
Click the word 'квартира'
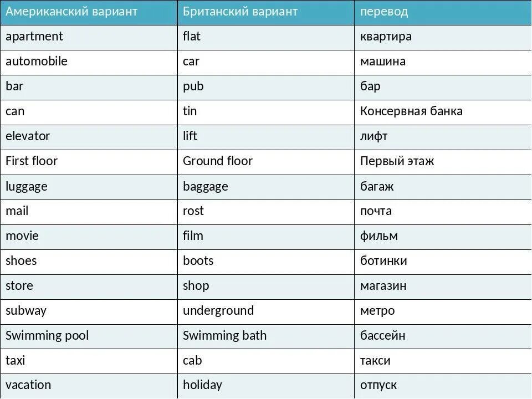[x=386, y=37]
